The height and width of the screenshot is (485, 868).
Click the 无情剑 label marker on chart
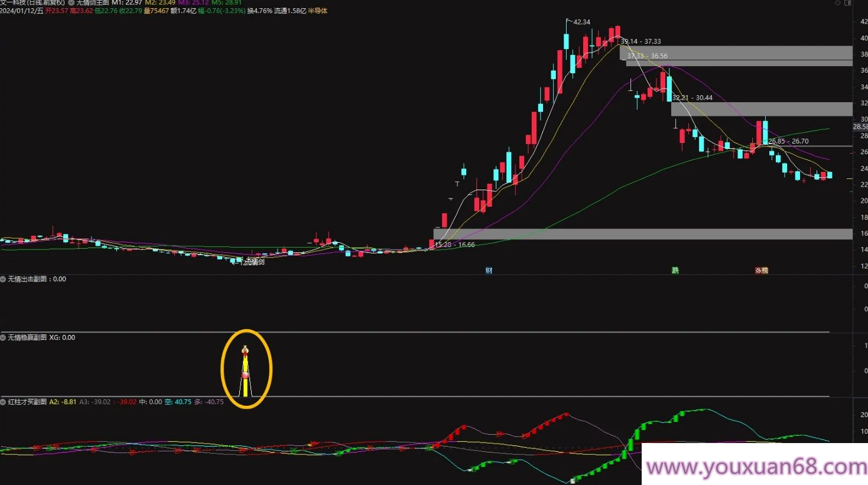254,262
